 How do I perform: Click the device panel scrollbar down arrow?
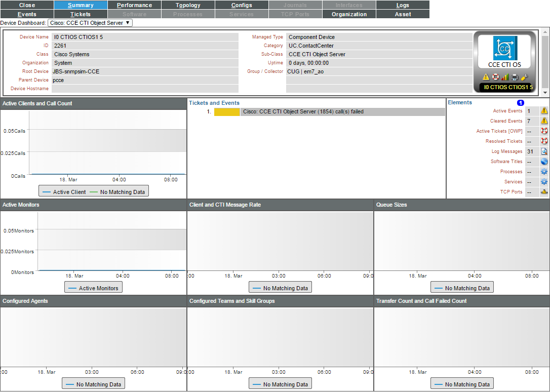click(545, 93)
